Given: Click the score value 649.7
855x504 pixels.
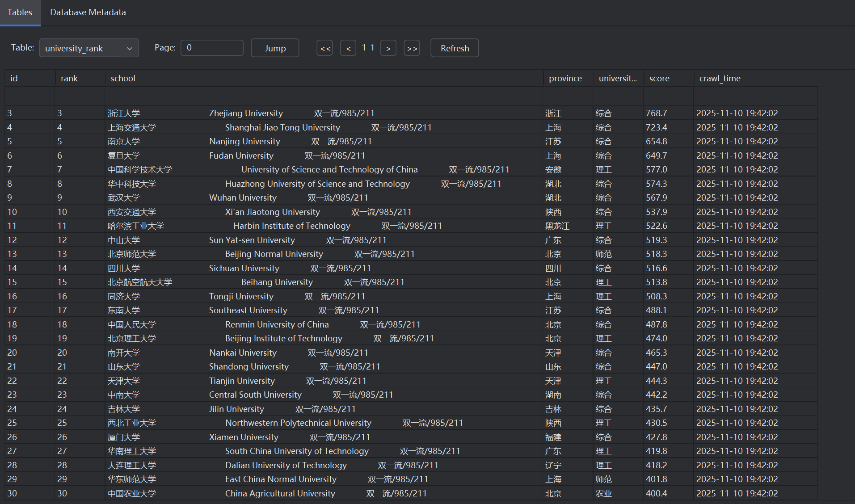Looking at the screenshot, I should 669,155.
